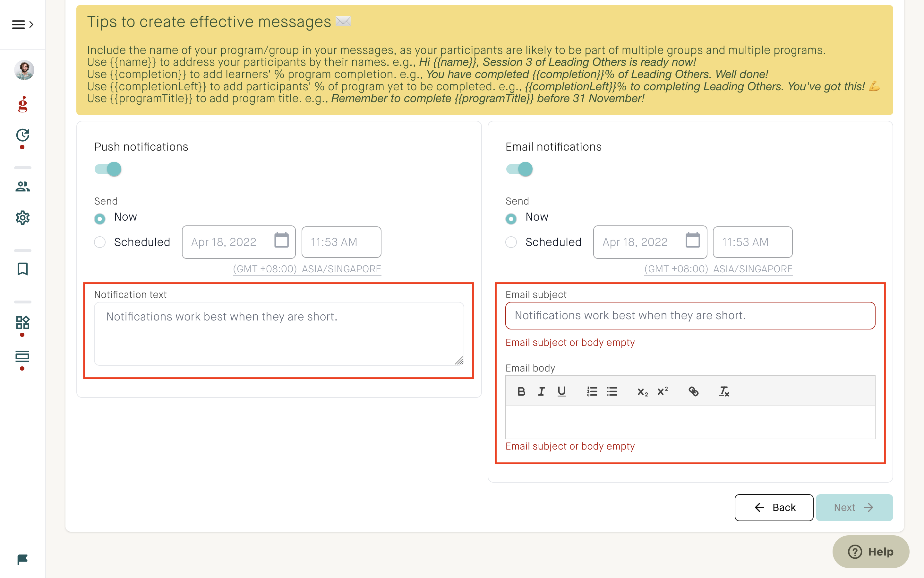Focus the Notification text area

click(x=279, y=334)
